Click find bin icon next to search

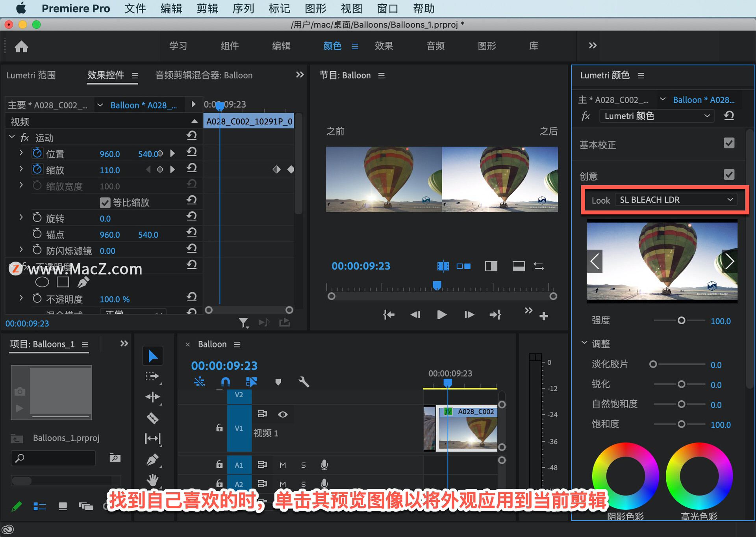115,457
